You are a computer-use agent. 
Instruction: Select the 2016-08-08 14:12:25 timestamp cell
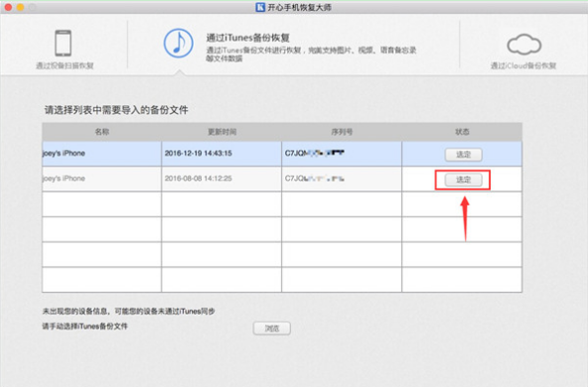pos(199,179)
